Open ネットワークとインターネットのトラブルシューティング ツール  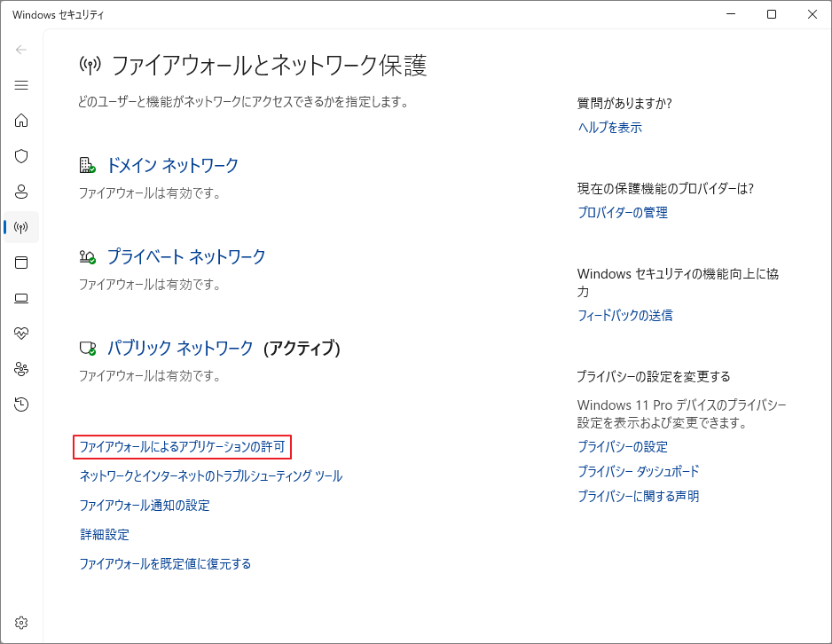click(210, 475)
